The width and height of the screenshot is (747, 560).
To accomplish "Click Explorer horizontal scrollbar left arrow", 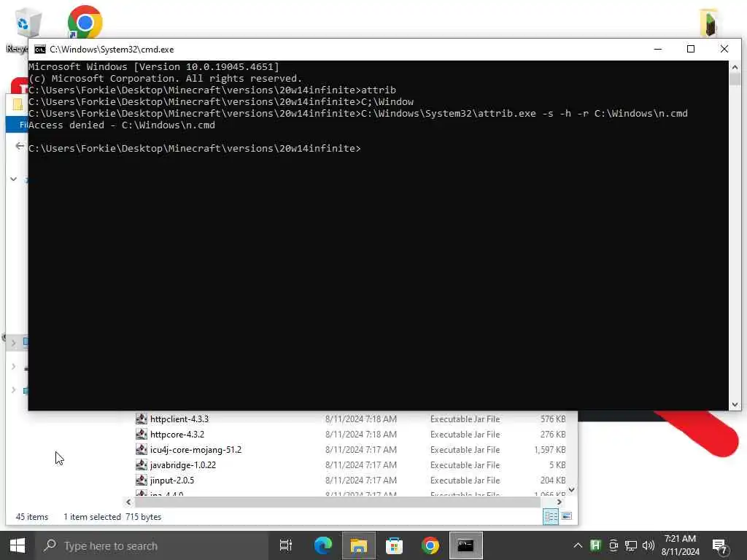I will pyautogui.click(x=128, y=502).
